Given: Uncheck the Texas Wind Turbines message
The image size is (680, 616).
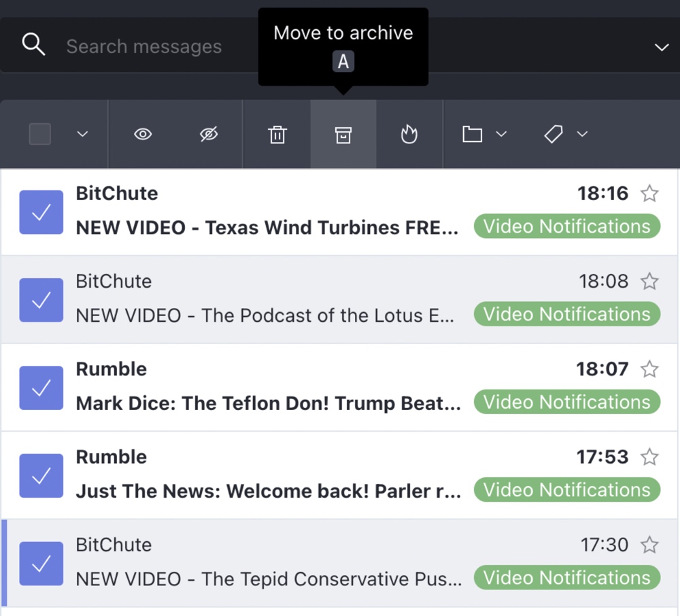Looking at the screenshot, I should point(41,212).
